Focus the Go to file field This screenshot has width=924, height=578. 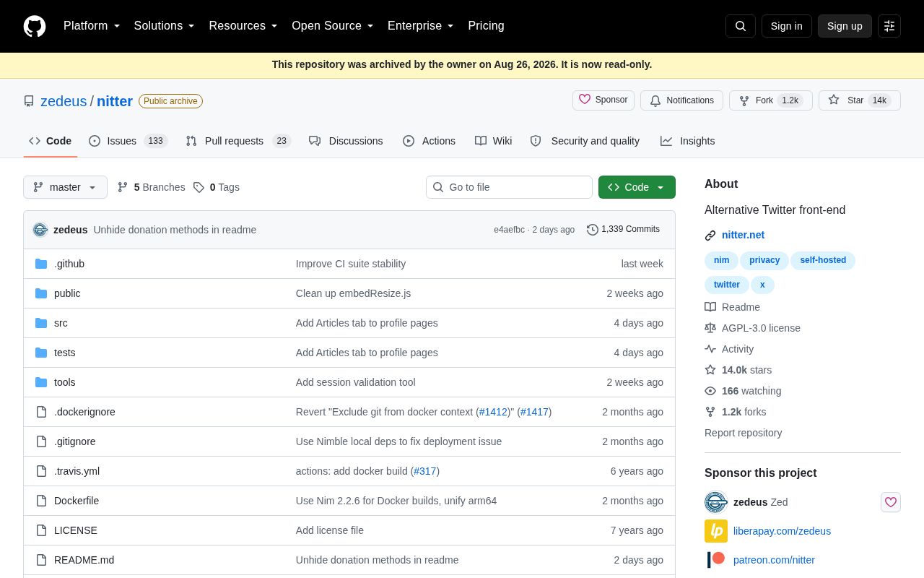(x=509, y=187)
